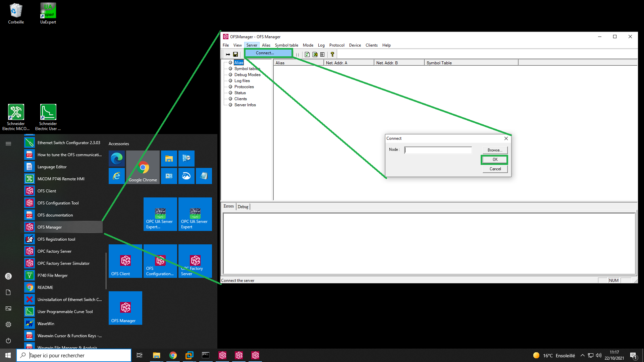Open the View menu
The image size is (644, 362).
[237, 45]
